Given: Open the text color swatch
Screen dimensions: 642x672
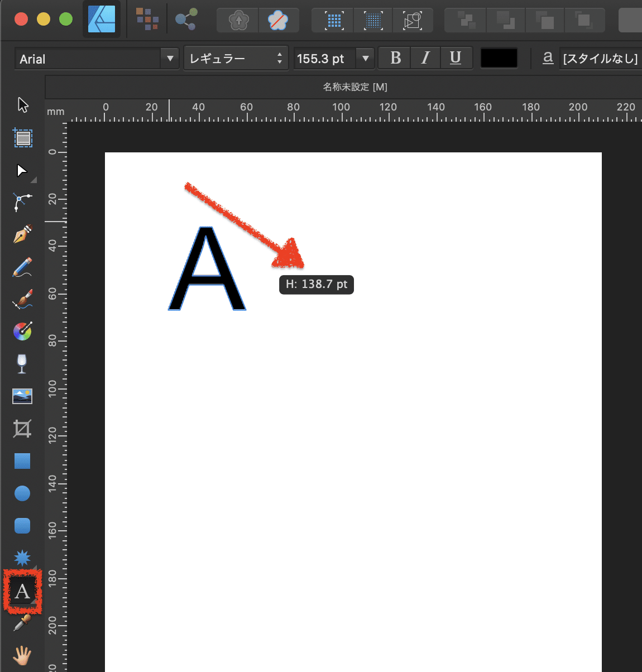Looking at the screenshot, I should tap(499, 57).
